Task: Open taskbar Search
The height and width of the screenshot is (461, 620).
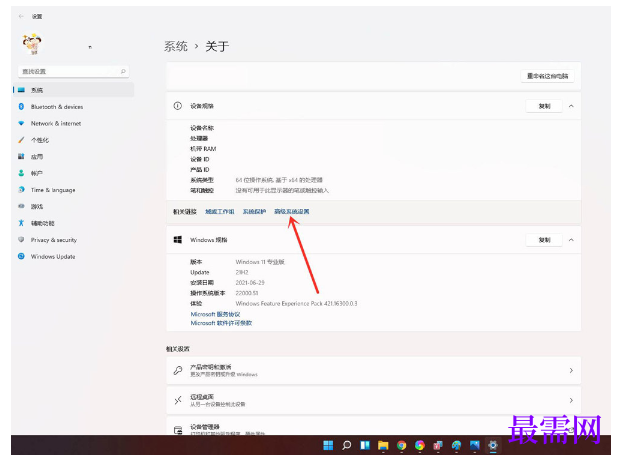Action: (346, 446)
